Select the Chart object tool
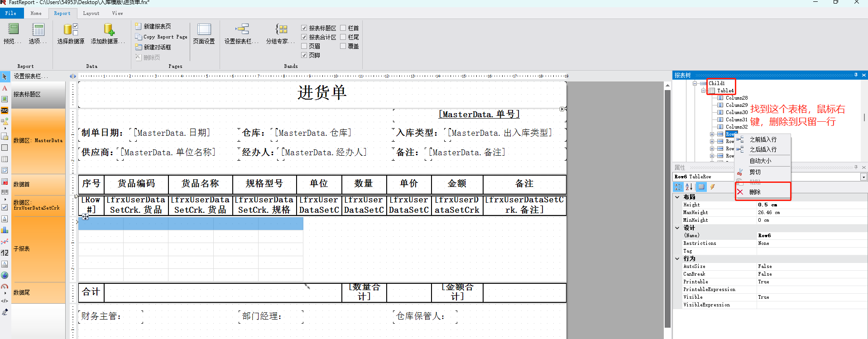Screen dimensions: 868x339 [x=5, y=230]
